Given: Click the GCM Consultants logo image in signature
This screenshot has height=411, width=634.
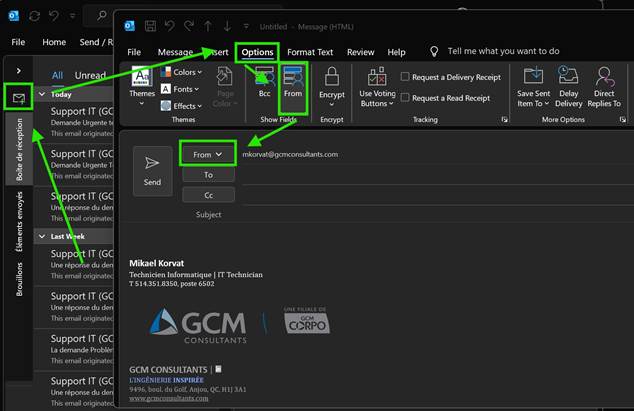Looking at the screenshot, I should click(198, 325).
